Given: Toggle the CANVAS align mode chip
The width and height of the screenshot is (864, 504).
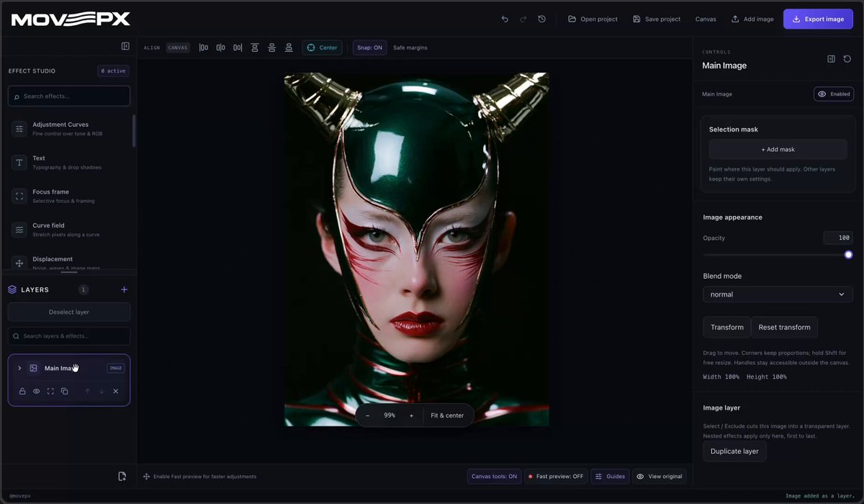Looking at the screenshot, I should point(178,48).
